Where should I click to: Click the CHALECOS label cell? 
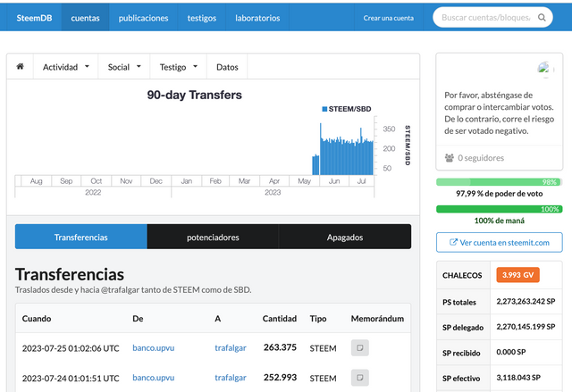(x=462, y=275)
